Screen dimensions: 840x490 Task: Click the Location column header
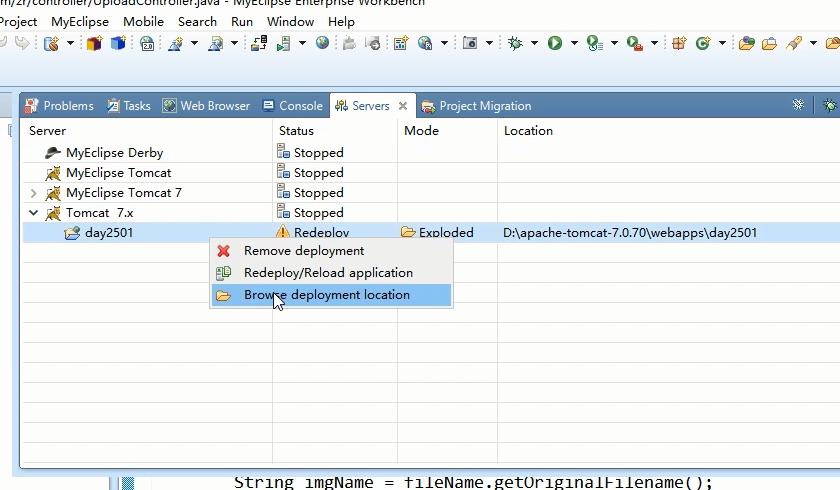(528, 131)
